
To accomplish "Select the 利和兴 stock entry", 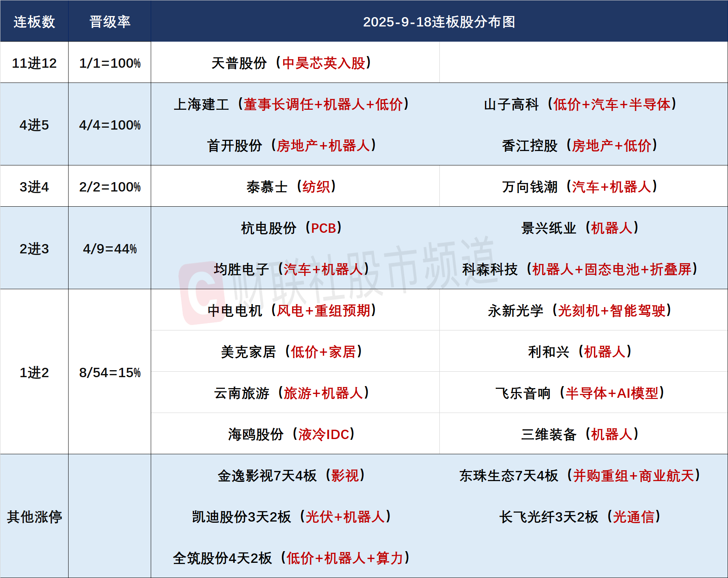I will click(x=580, y=351).
